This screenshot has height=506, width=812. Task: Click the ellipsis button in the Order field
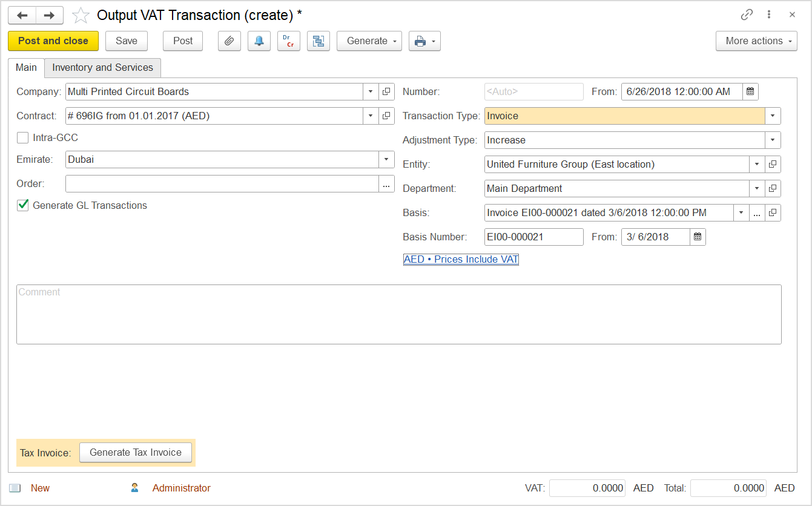point(386,184)
